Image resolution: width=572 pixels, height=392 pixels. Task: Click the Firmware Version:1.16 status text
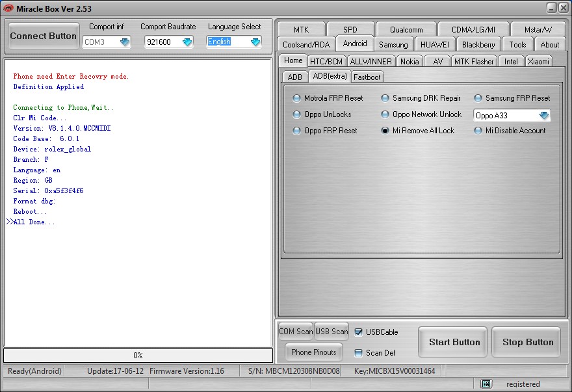point(187,371)
